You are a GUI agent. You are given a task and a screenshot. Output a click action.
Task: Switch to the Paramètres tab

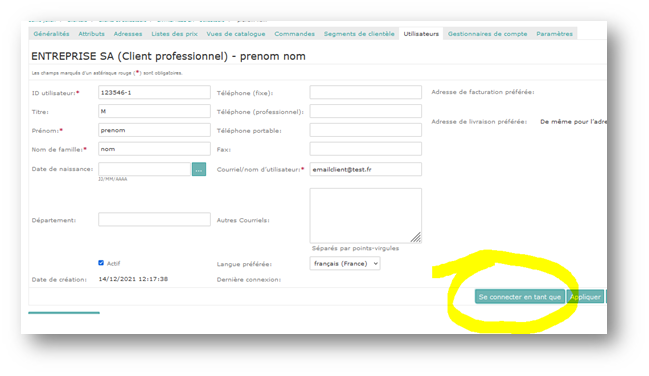(x=554, y=34)
